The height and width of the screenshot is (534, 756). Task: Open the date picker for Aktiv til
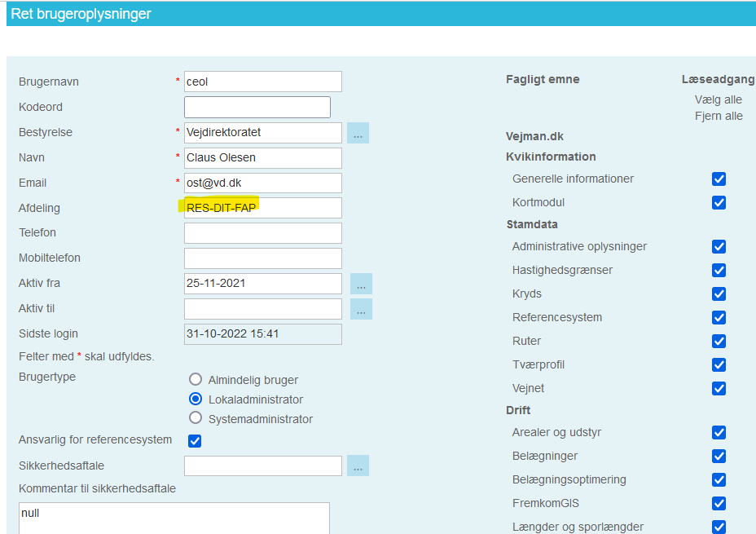[x=361, y=309]
